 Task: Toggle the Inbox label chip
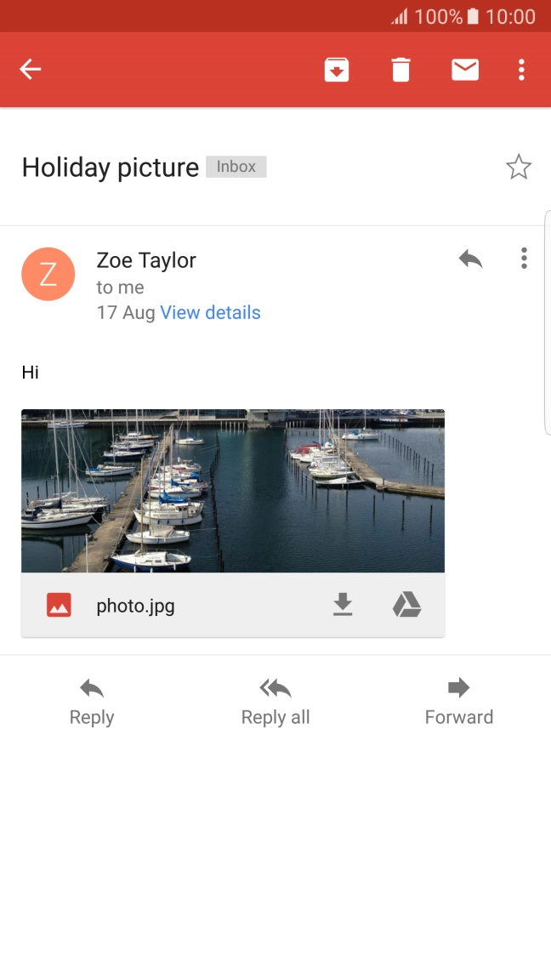click(236, 166)
